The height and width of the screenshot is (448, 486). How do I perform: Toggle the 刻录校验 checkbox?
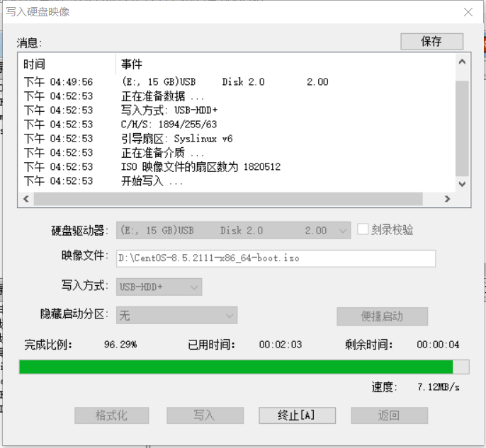tap(363, 229)
